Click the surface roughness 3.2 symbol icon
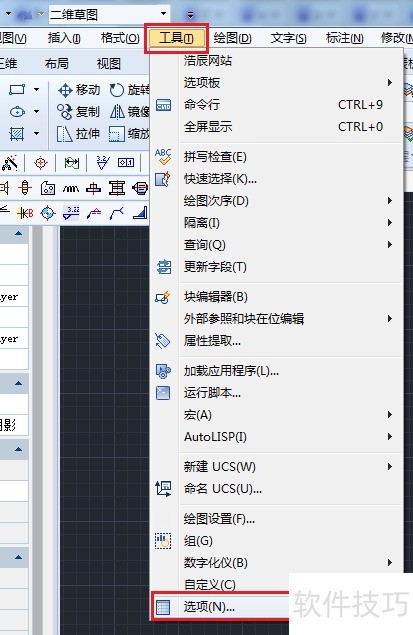 (x=103, y=163)
